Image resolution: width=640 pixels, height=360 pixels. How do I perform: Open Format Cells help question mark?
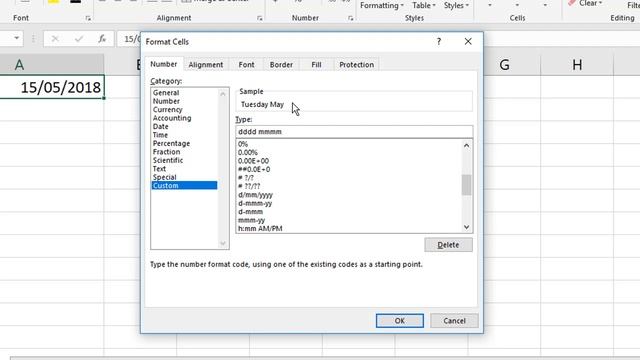[x=439, y=42]
